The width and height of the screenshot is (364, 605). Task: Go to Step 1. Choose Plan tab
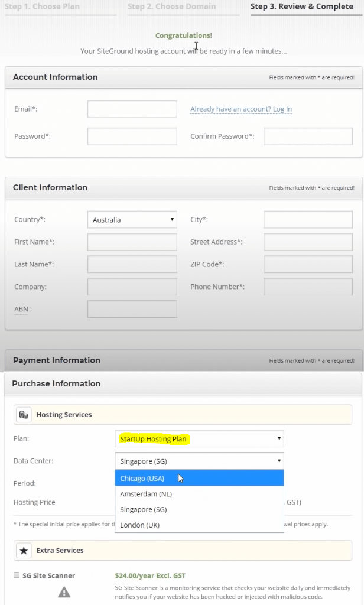pos(42,7)
